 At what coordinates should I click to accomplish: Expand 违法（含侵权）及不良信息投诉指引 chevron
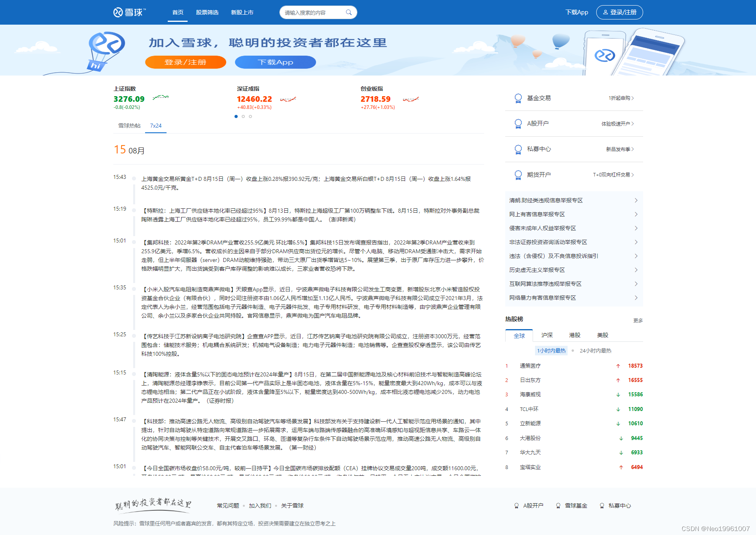[636, 256]
